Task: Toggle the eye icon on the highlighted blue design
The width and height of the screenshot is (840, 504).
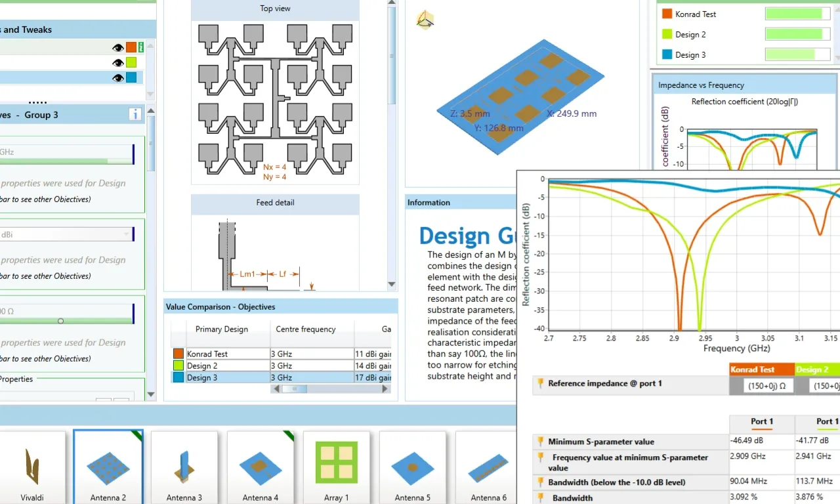Action: tap(117, 77)
